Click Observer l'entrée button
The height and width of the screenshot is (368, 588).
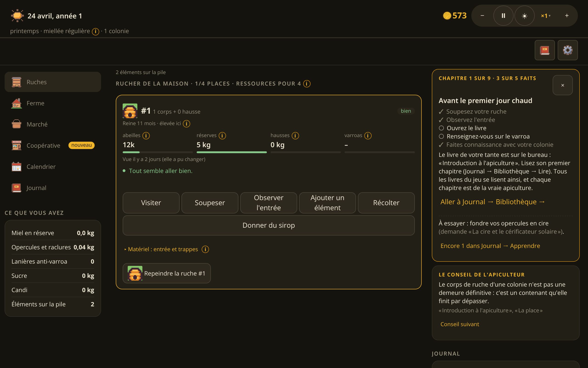tap(269, 203)
